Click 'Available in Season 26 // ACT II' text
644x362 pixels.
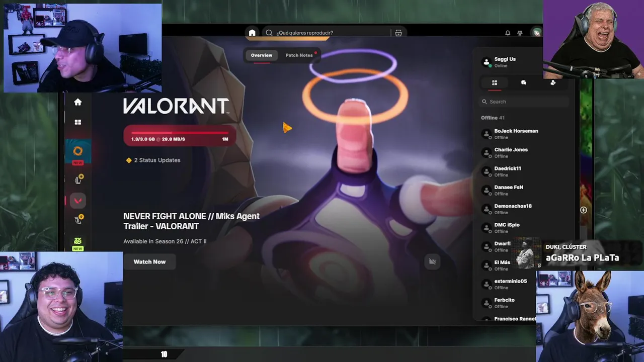point(165,241)
